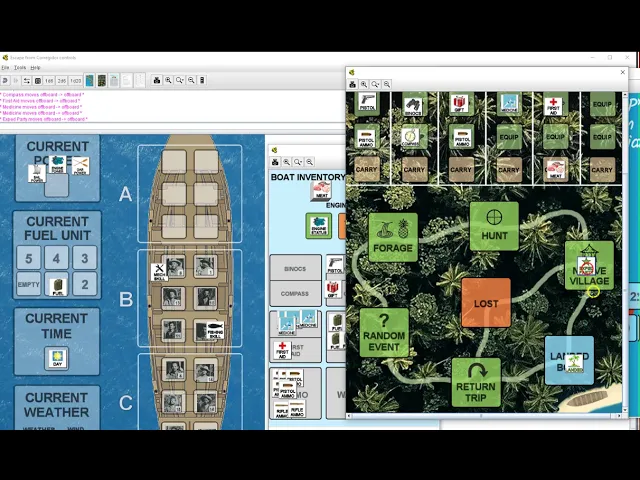Click camera icon in Boat Inventory window

[x=276, y=162]
